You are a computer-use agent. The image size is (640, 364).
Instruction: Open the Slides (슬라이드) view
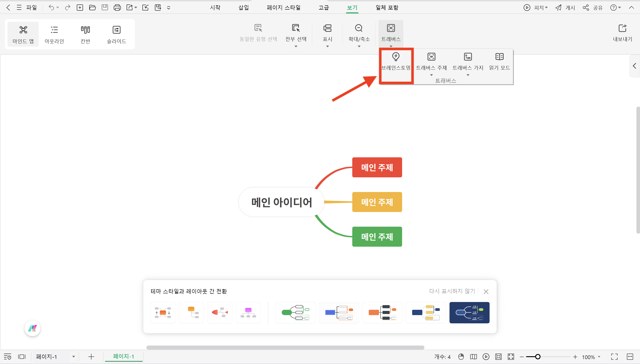pyautogui.click(x=116, y=34)
